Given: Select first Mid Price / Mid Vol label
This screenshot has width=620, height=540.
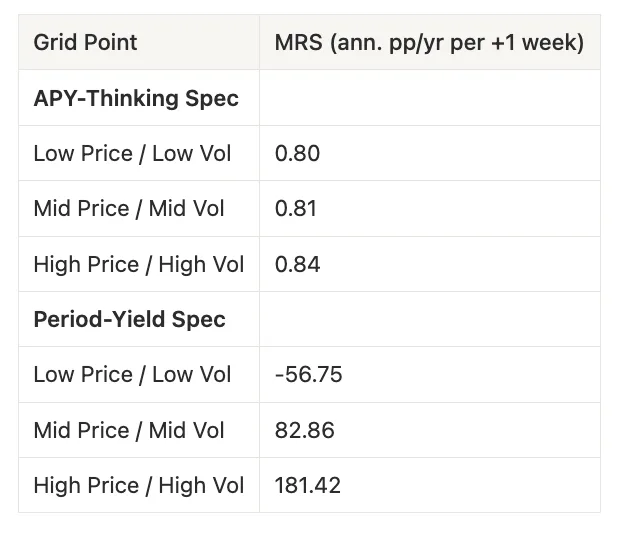Looking at the screenshot, I should [129, 209].
